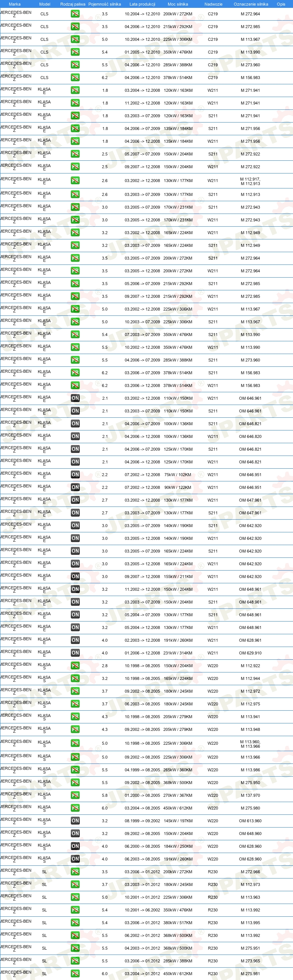Select the engine code OM 646.820
The width and height of the screenshot is (293, 980).
pos(250,436)
